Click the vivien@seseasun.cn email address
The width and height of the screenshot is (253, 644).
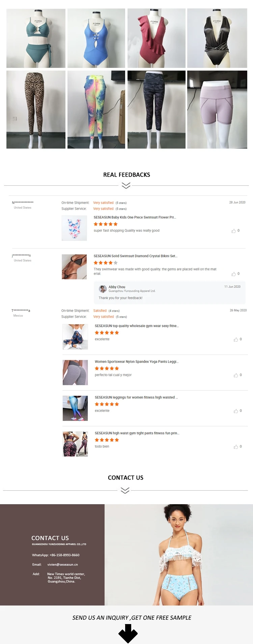click(62, 564)
